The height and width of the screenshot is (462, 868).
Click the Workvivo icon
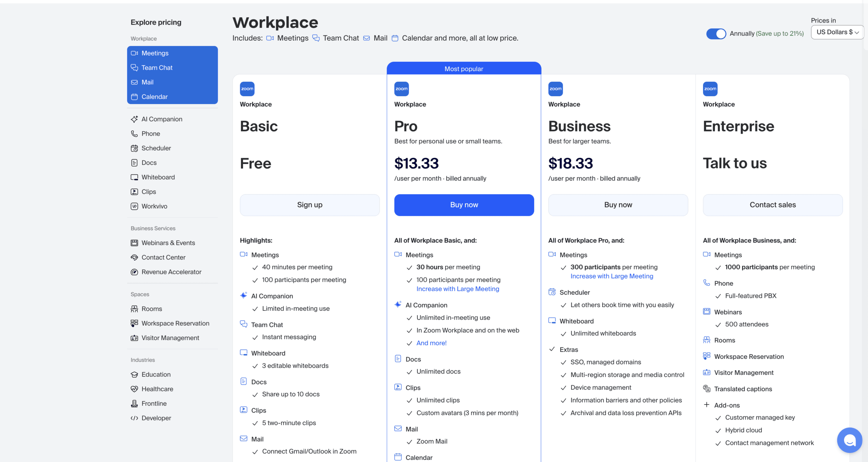point(135,206)
